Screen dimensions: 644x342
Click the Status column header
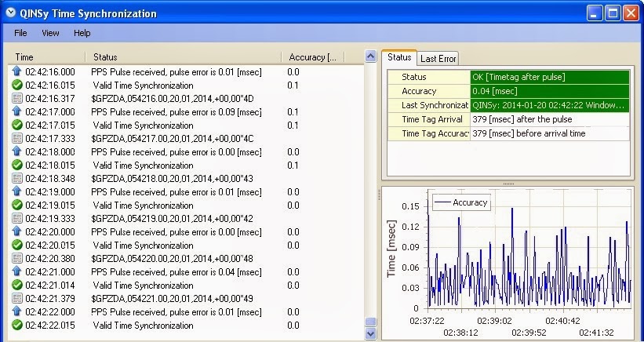184,57
